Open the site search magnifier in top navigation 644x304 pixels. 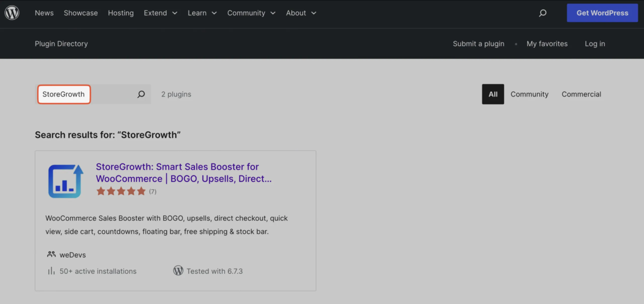(543, 13)
